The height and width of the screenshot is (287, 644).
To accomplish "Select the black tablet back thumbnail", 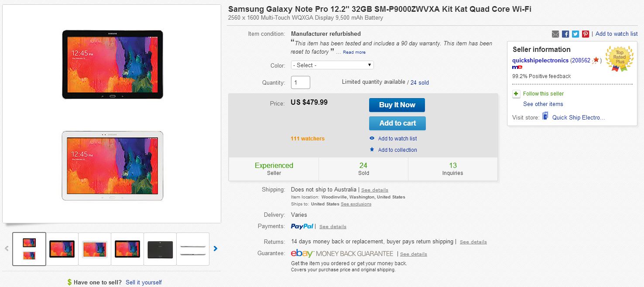I will [x=160, y=249].
